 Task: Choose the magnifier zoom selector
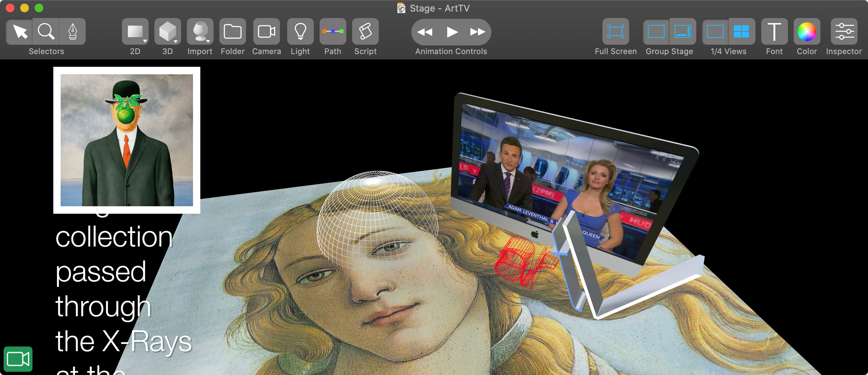tap(46, 32)
